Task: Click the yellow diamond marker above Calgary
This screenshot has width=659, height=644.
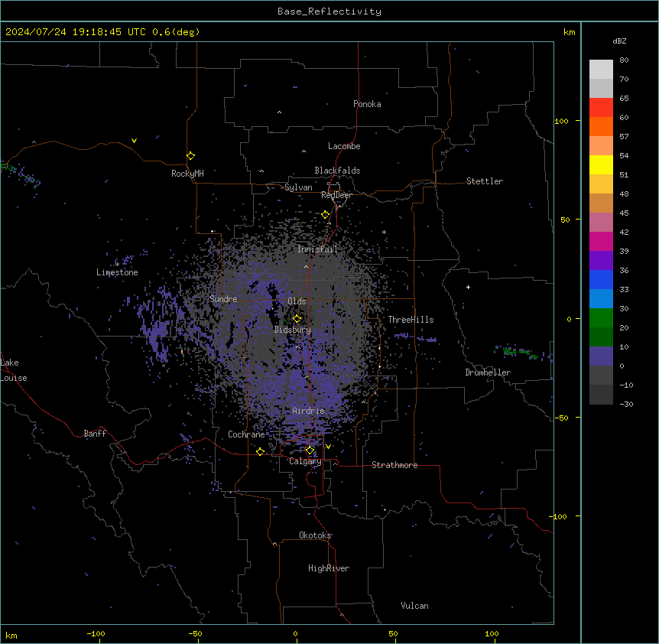Action: pos(310,450)
